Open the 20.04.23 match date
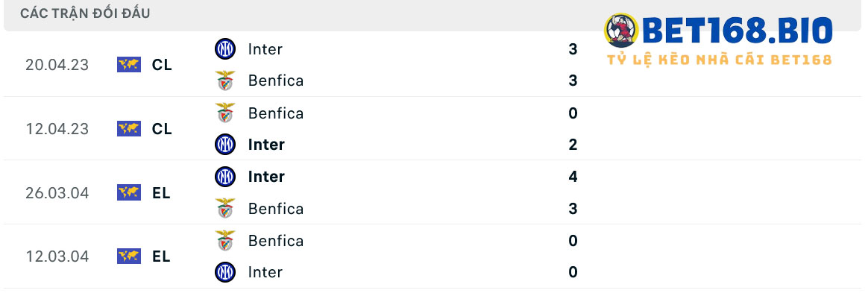This screenshot has width=868, height=296. (57, 65)
